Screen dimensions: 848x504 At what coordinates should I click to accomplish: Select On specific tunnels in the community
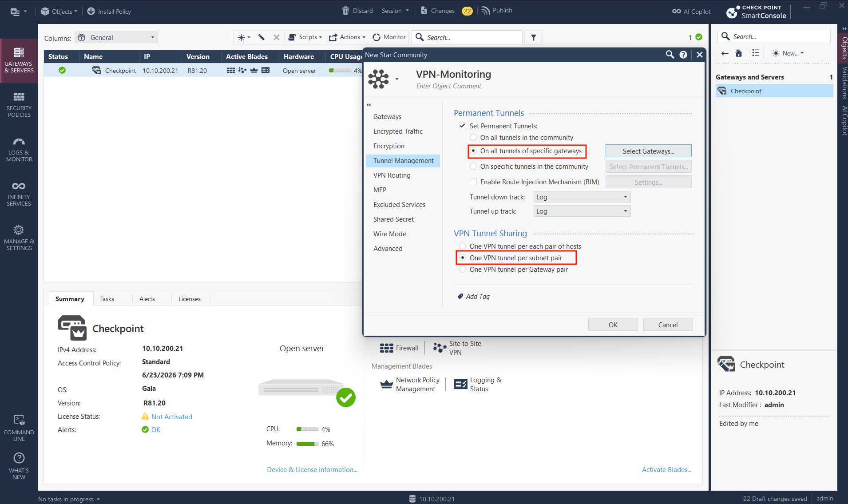(x=473, y=167)
